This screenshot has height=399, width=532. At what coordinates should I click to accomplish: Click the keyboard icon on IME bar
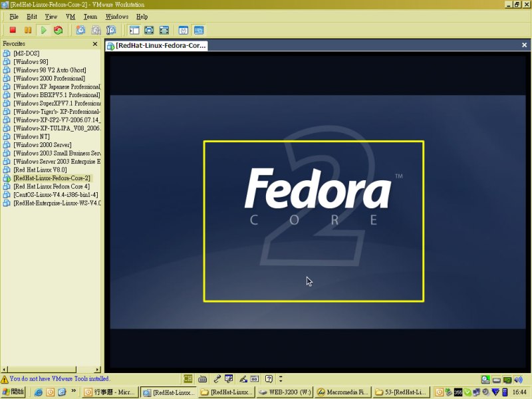[x=202, y=379]
